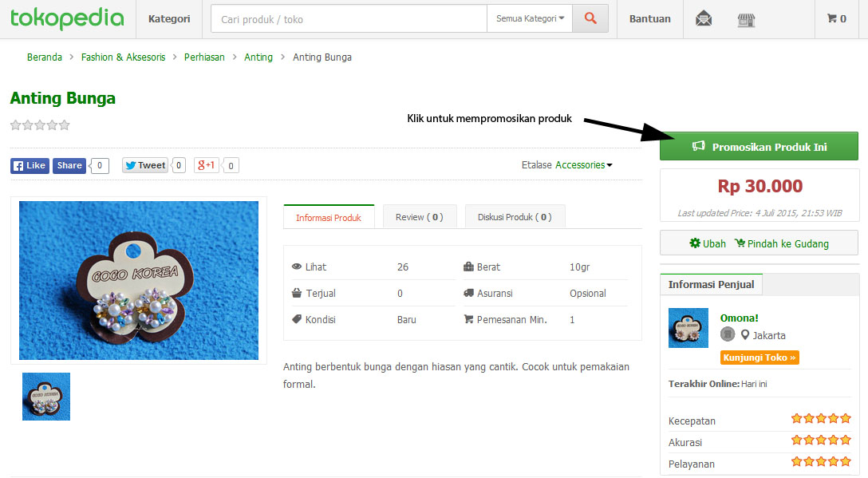The width and height of the screenshot is (868, 478).
Task: Click the 'Opsional' insurance value
Action: (588, 294)
